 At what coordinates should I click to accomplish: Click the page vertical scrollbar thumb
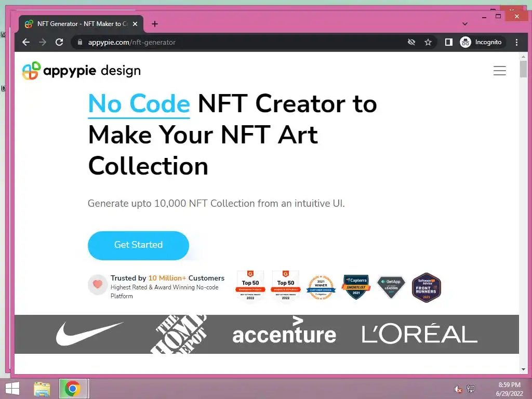(523, 69)
